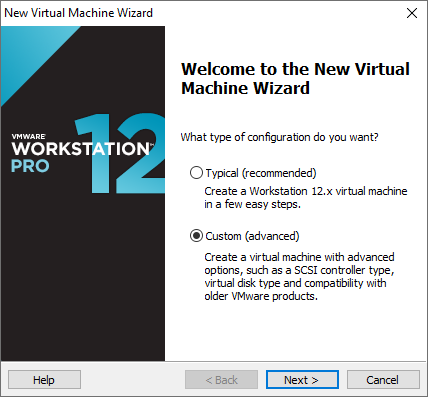Choose the Custom (advanced) radio button
This screenshot has height=397, width=428.
[196, 236]
